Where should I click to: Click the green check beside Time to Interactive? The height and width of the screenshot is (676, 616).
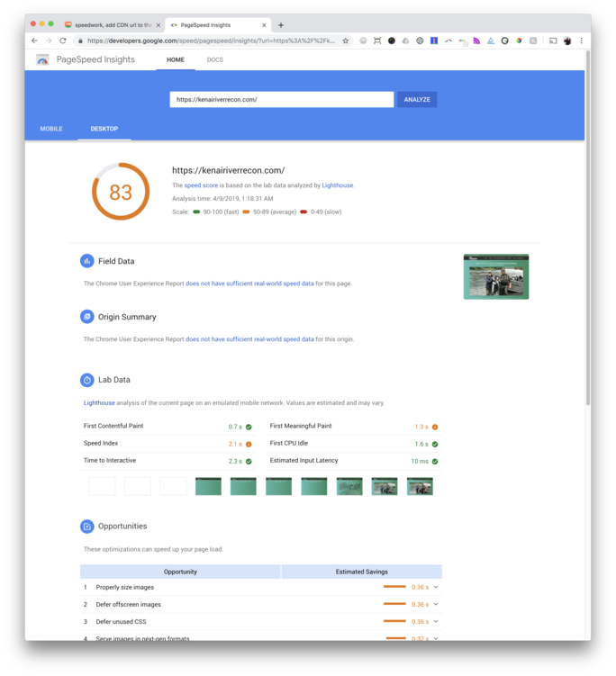click(x=249, y=461)
